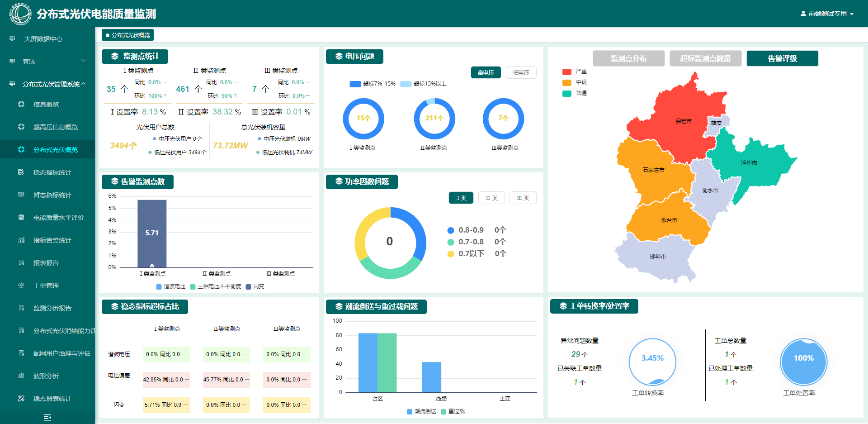Click the 波形分析 bar chart icon
The image size is (868, 424).
coord(21,376)
